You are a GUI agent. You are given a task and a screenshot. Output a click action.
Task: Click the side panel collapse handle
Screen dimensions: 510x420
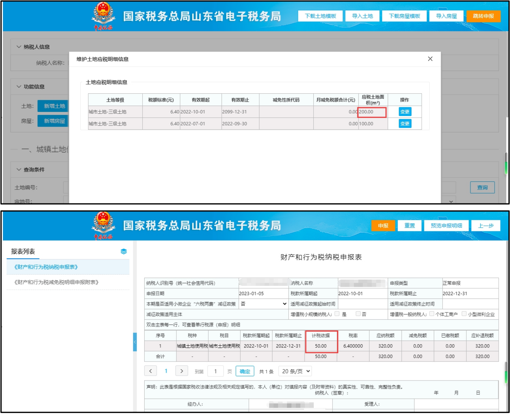pos(135,342)
